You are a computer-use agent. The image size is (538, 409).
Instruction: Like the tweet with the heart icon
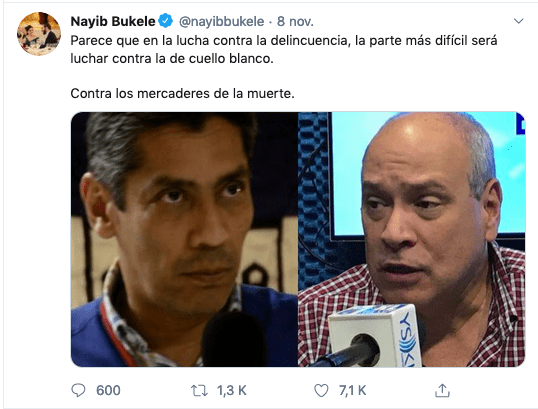tap(321, 390)
